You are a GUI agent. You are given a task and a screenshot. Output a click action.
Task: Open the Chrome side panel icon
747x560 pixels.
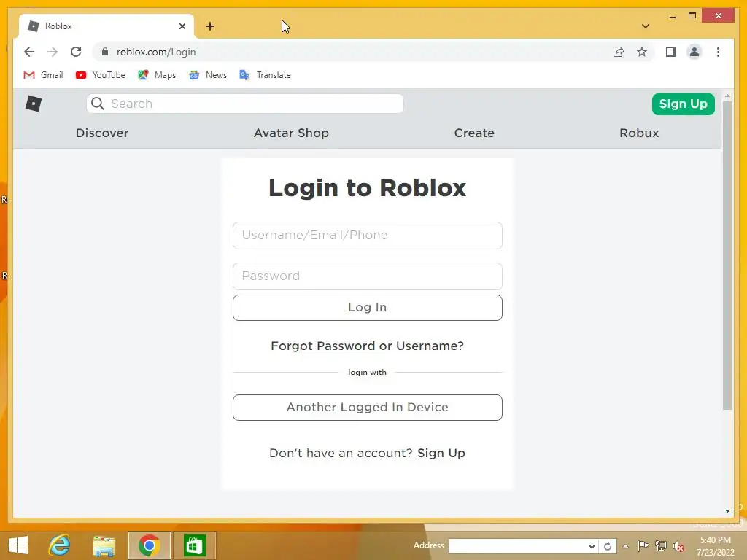point(671,52)
